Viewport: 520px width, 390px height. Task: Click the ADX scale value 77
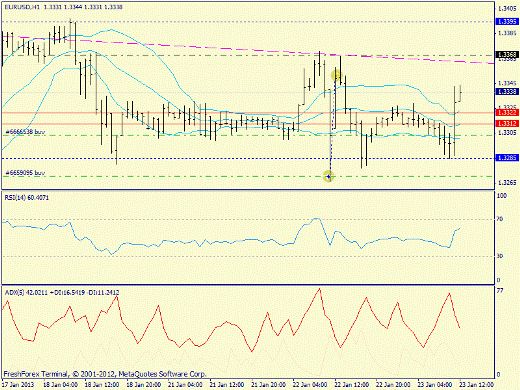pos(500,291)
